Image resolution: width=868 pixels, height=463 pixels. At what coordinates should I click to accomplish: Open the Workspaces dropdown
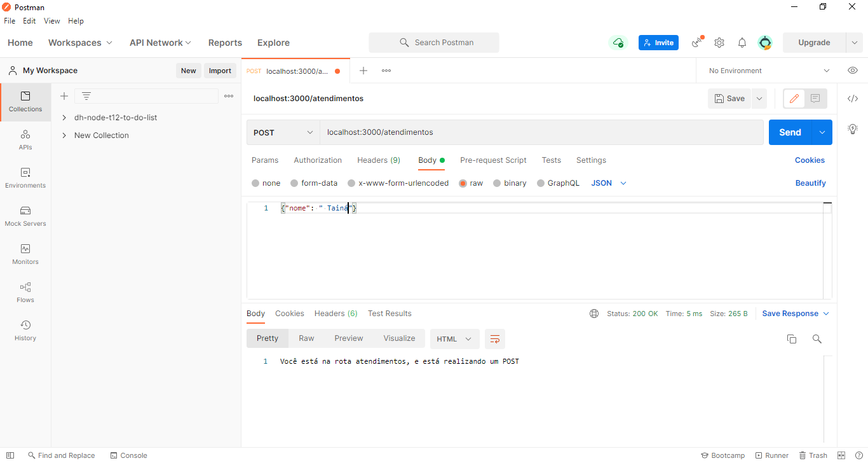80,43
